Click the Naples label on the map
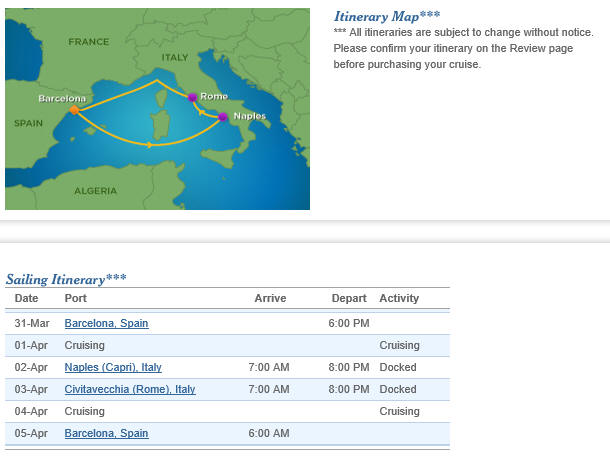Viewport: 610px width, 456px height. 249,116
